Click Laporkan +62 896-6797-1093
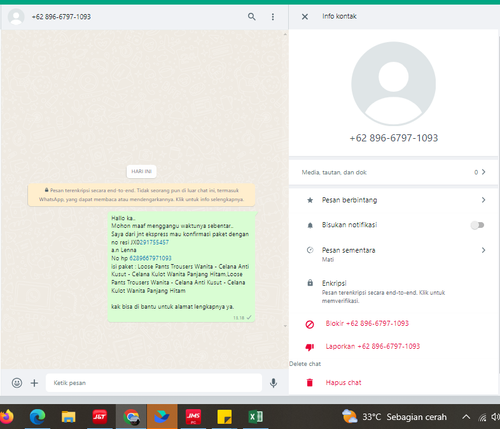Viewport: 500px width, 429px height. click(373, 346)
